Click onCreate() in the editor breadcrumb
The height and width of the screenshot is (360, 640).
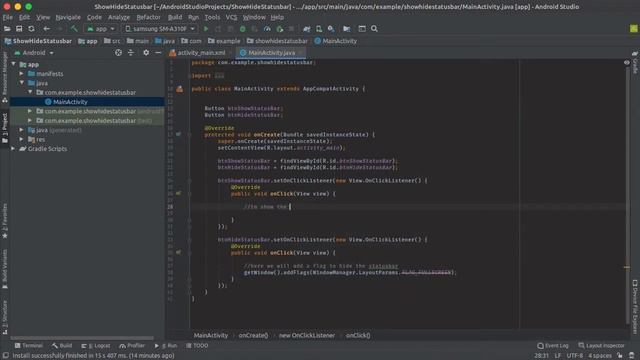coord(253,335)
